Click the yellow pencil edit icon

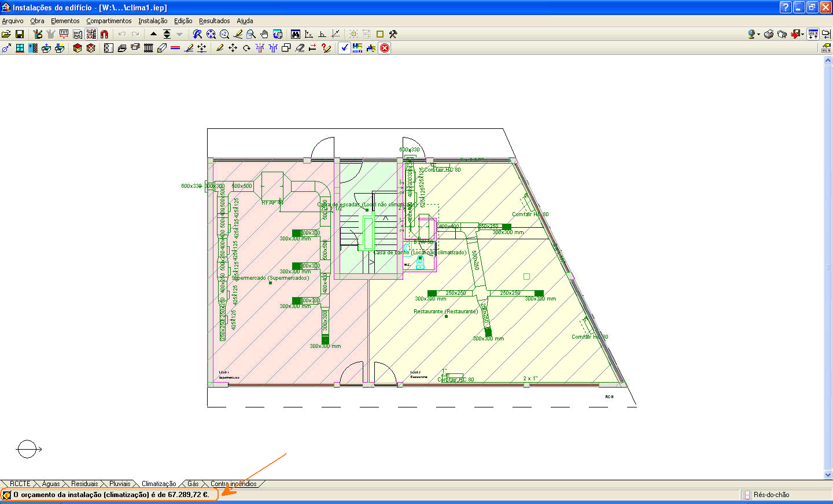pos(220,48)
